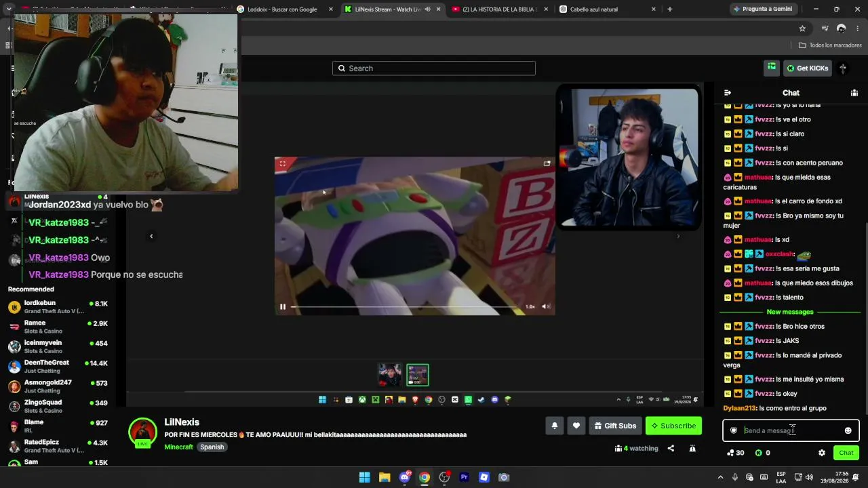Open the taskbar volume control
Image resolution: width=868 pixels, height=488 pixels.
(x=809, y=477)
